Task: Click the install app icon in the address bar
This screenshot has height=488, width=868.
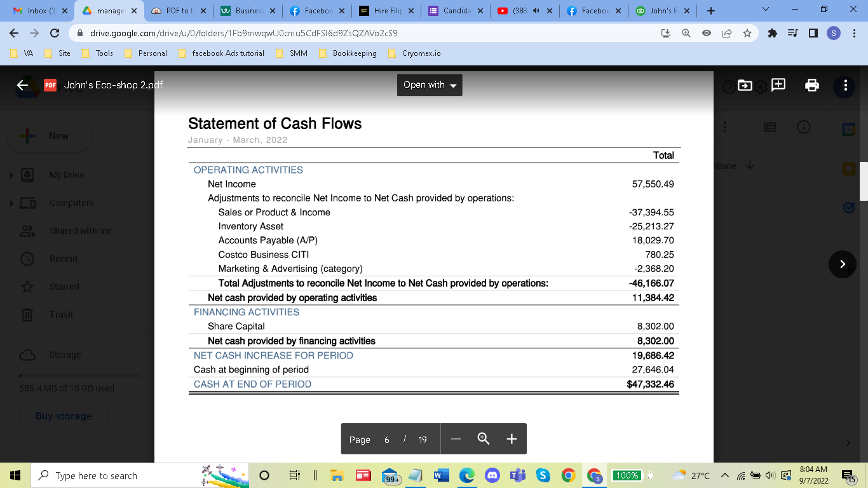Action: [x=666, y=33]
